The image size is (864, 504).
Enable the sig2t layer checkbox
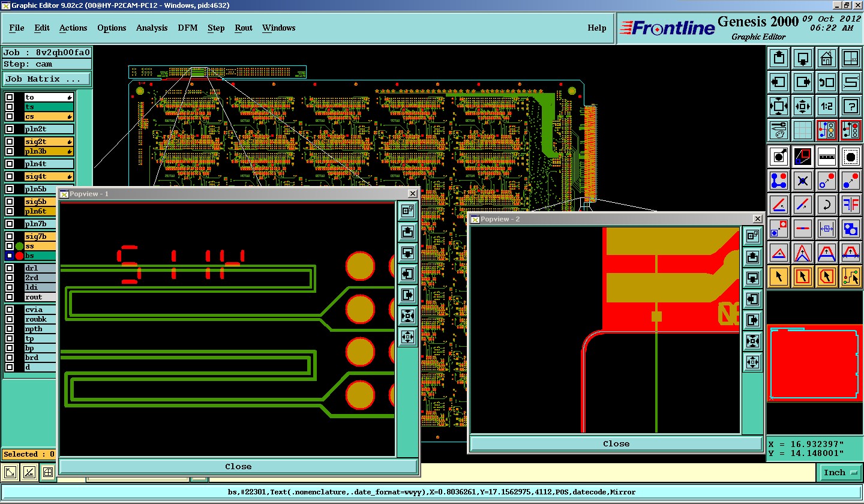[x=10, y=142]
